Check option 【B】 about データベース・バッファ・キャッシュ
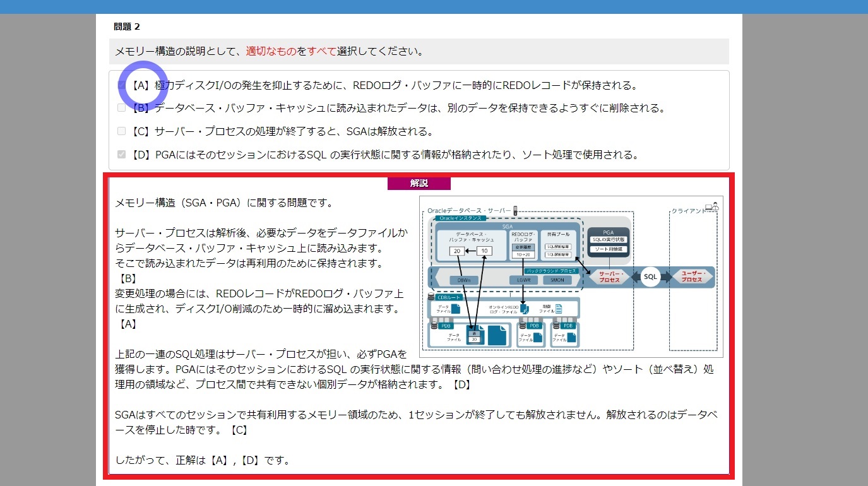The image size is (868, 486). point(122,108)
